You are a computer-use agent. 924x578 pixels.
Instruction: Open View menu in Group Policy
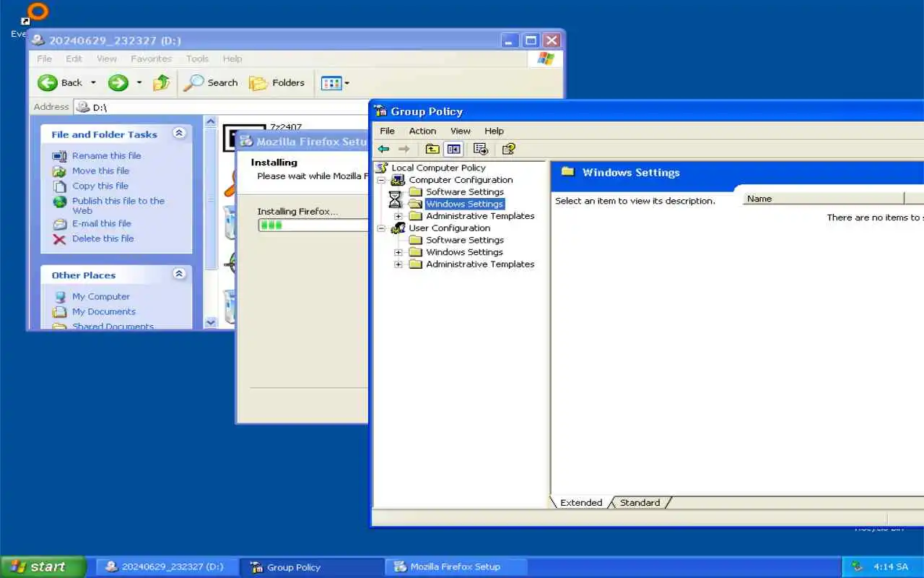click(461, 131)
